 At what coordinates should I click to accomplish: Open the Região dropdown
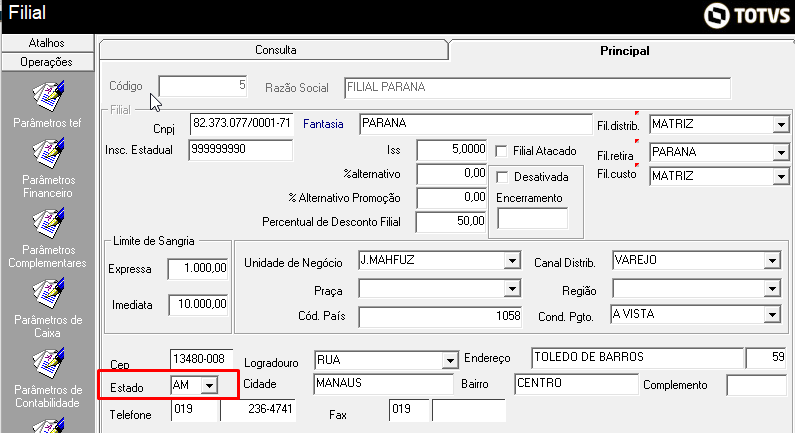pos(772,289)
